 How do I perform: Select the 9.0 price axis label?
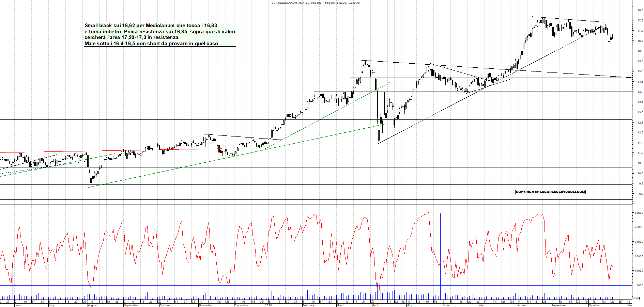(x=640, y=194)
